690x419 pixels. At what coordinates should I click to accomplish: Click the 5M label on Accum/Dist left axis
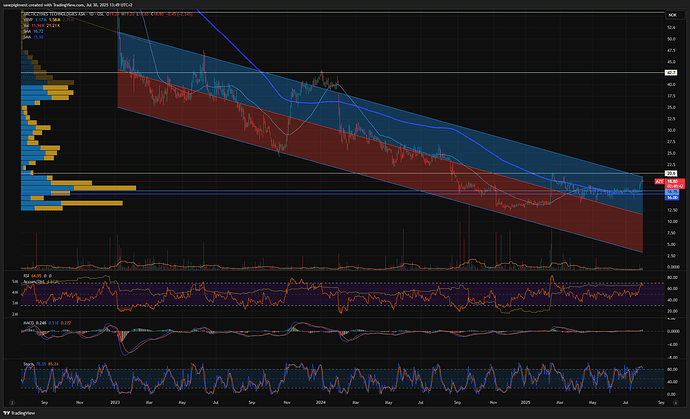[15, 282]
